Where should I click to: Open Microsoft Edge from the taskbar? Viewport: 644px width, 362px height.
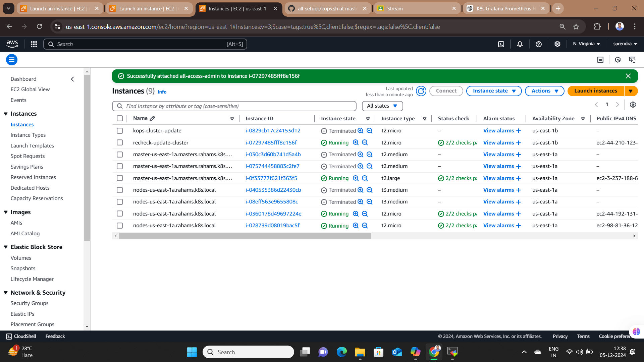point(341,352)
